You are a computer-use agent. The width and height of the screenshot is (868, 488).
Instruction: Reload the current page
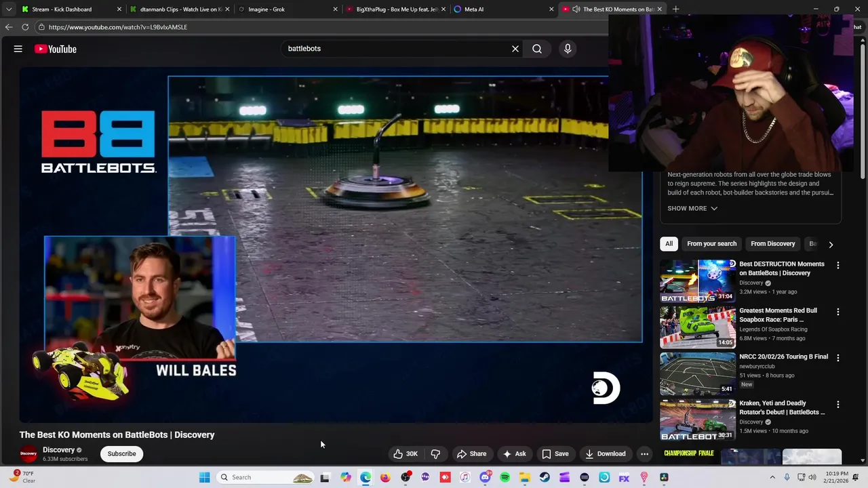pos(25,27)
